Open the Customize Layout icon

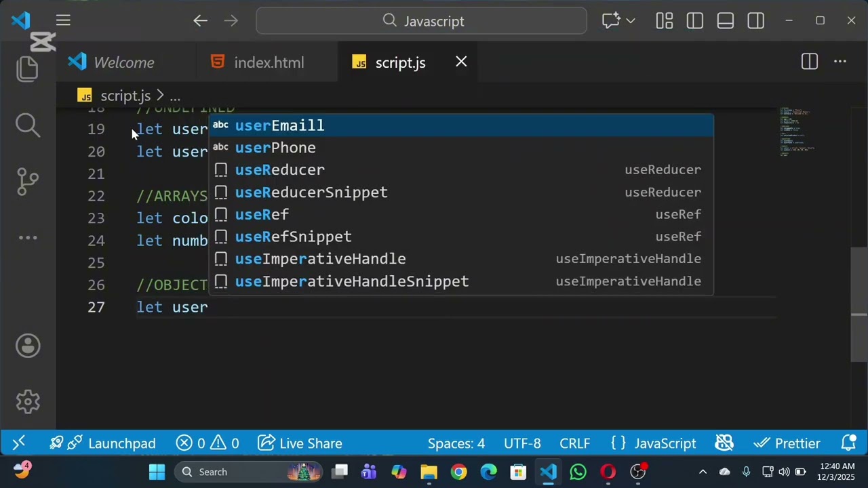click(x=664, y=21)
